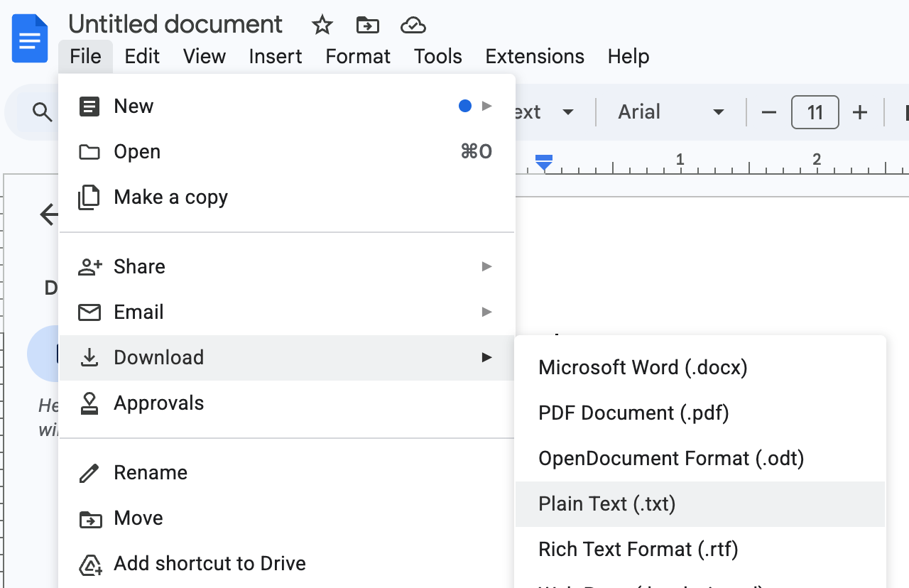Click Add shortcut to Drive
This screenshot has height=588, width=909.
point(209,564)
